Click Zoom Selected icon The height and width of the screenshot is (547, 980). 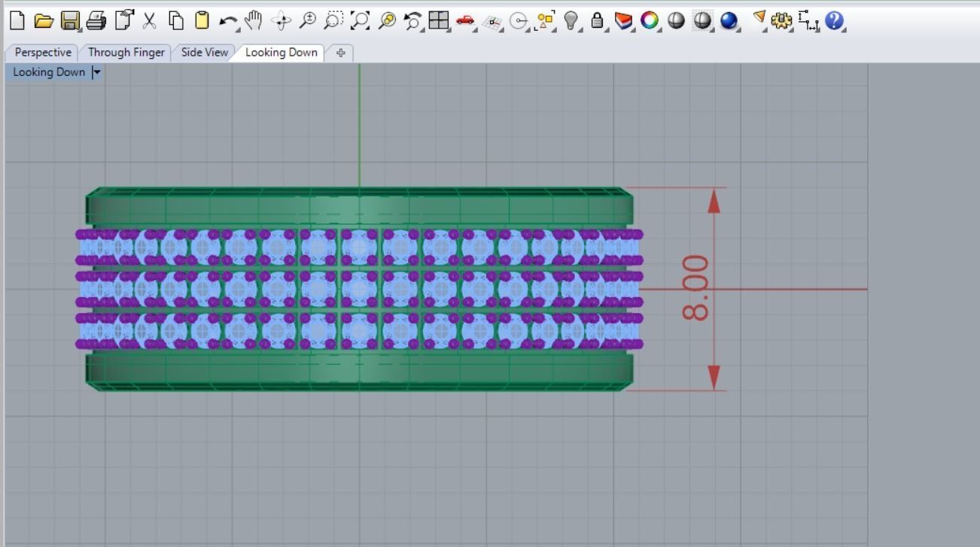coord(387,21)
